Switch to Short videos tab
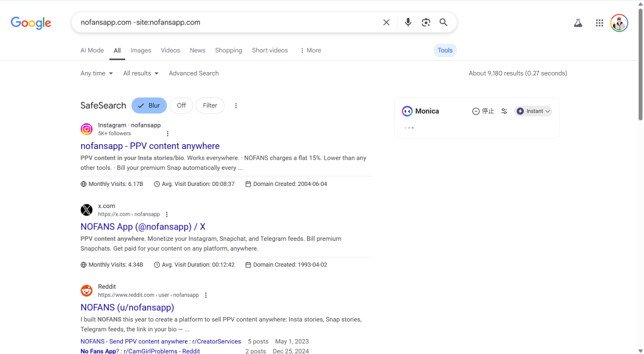This screenshot has height=354, width=644. (x=270, y=51)
